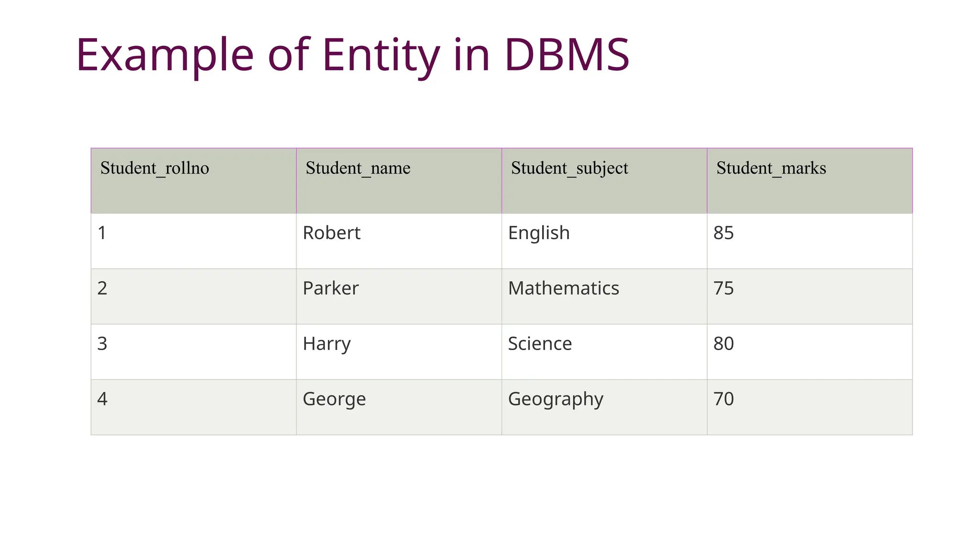Select the Student_subject header cell

point(604,180)
